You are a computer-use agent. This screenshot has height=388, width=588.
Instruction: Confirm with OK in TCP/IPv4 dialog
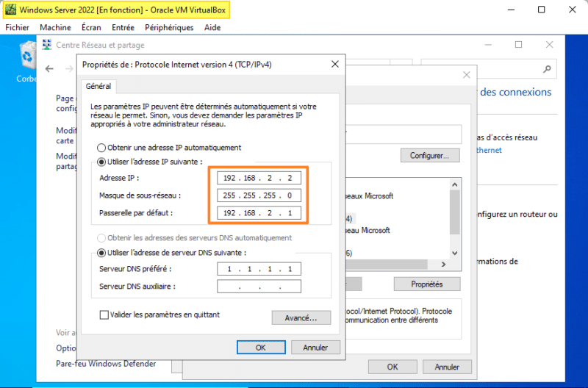click(x=261, y=348)
